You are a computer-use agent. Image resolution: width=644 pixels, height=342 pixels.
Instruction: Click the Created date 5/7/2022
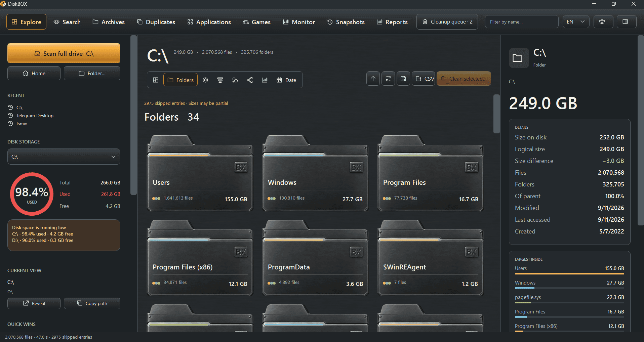(x=612, y=231)
